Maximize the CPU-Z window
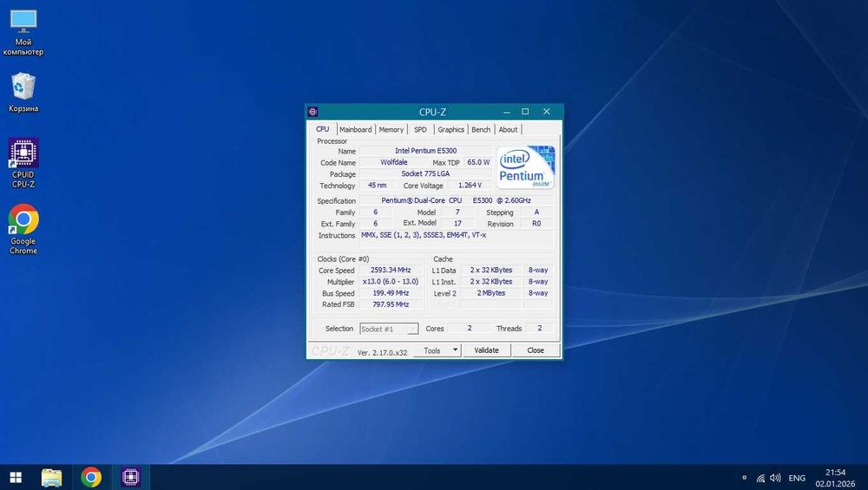The width and height of the screenshot is (868, 490). [525, 112]
